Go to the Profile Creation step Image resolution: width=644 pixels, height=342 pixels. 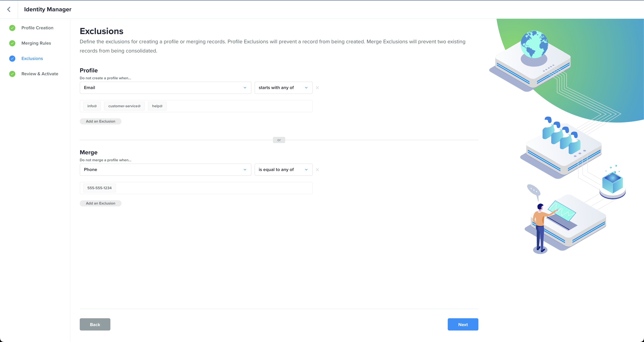(37, 28)
